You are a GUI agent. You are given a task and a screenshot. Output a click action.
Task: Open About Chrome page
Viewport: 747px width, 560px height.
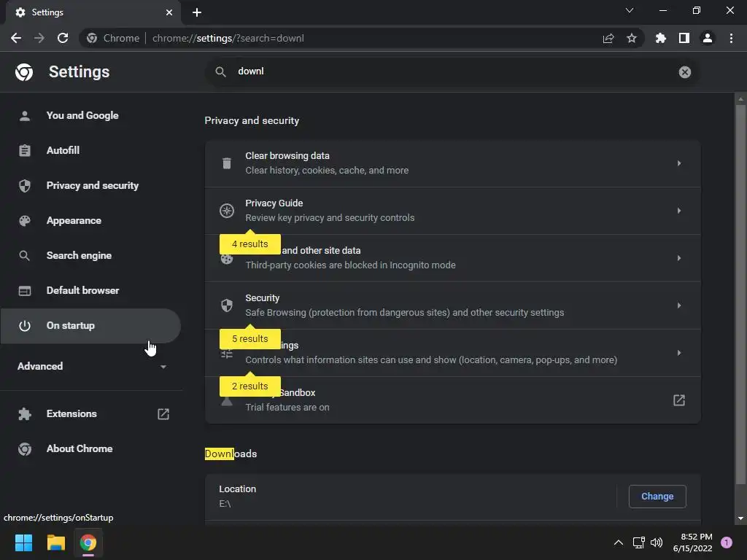coord(90,448)
